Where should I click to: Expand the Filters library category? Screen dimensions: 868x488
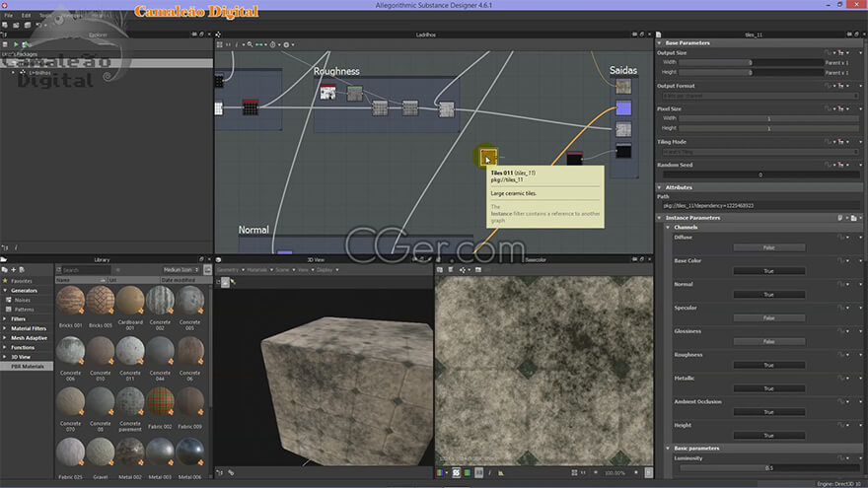[x=5, y=319]
